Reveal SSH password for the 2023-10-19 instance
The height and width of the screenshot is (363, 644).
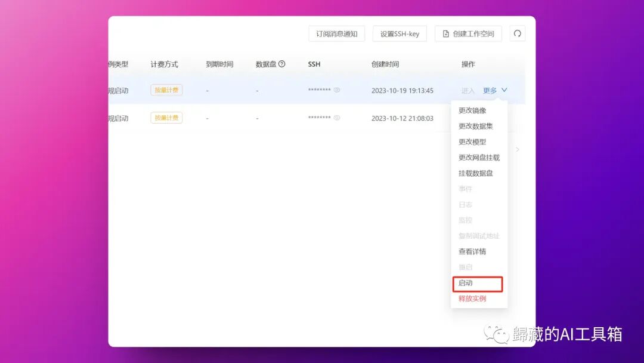pos(337,90)
